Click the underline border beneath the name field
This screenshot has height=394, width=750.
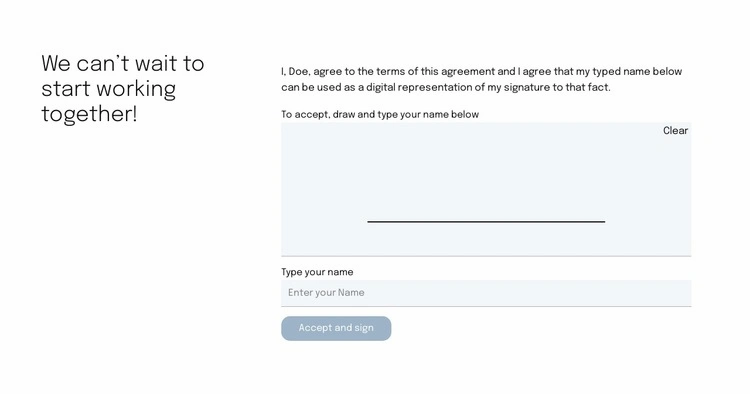[486, 306]
